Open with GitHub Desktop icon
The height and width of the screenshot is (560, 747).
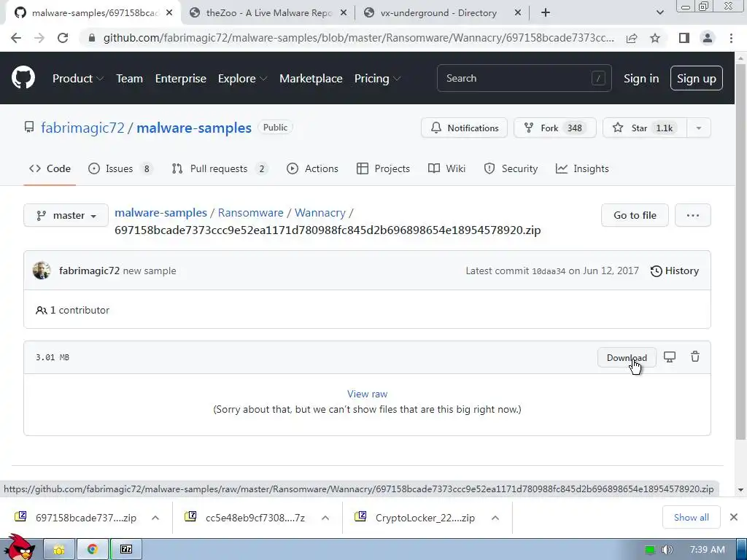coord(670,357)
